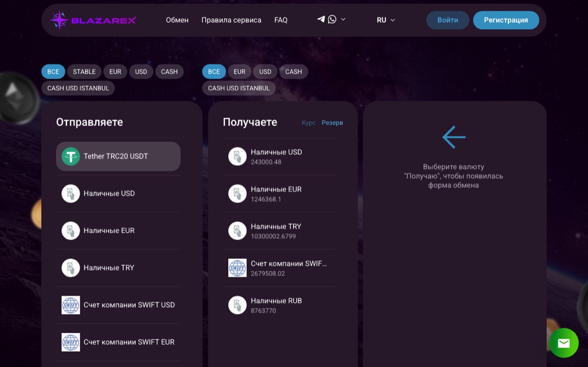Select Наличные EUR in send list

118,231
